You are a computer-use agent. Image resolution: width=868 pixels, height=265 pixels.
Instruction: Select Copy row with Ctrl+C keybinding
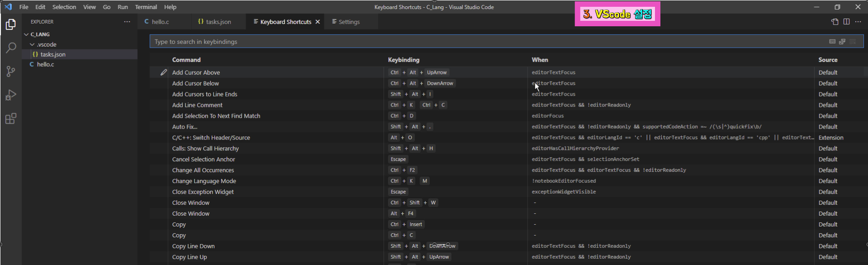click(509, 236)
